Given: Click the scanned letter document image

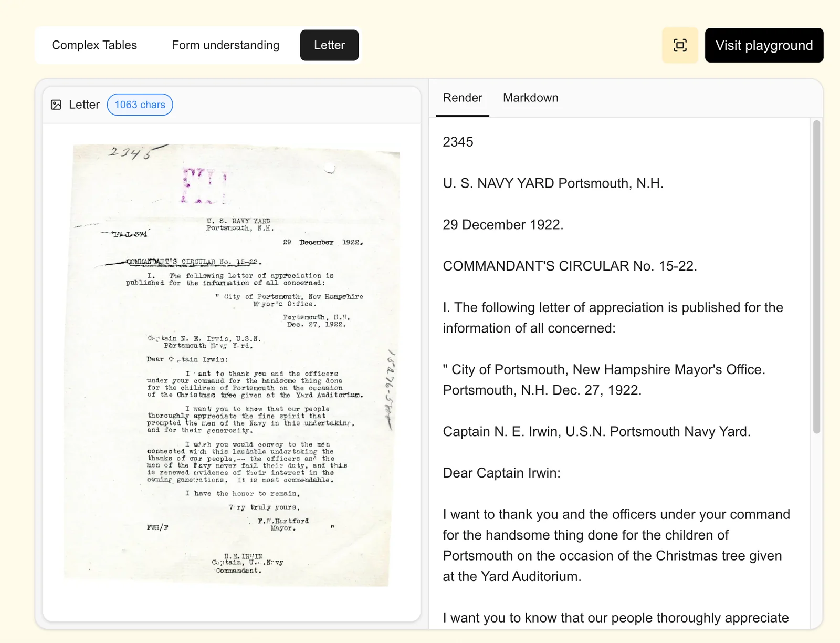Looking at the screenshot, I should tap(231, 368).
